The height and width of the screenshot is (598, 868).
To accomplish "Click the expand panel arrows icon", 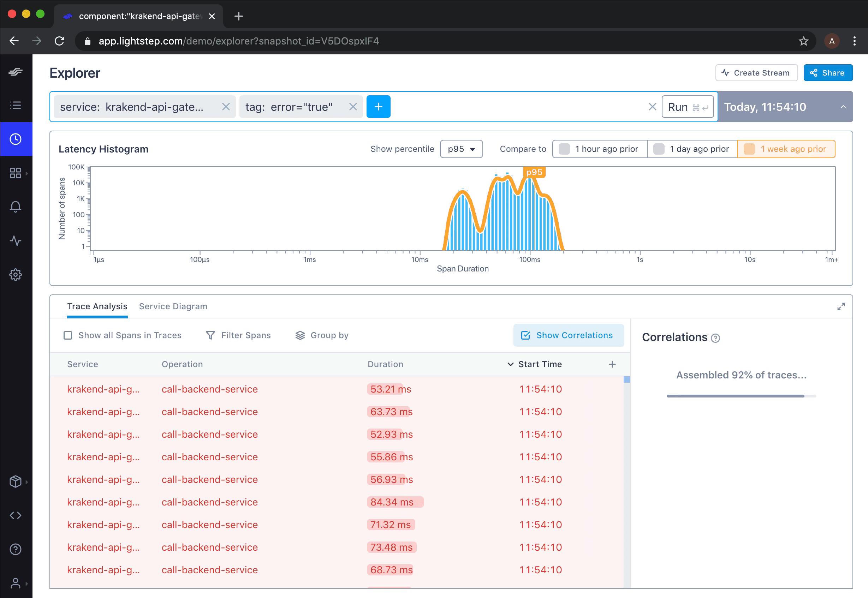I will pyautogui.click(x=841, y=306).
